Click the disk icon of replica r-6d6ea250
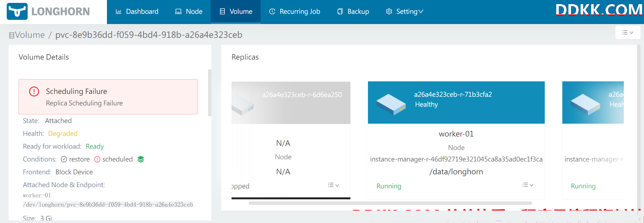Screen dimensions: 644x223 coord(243,104)
